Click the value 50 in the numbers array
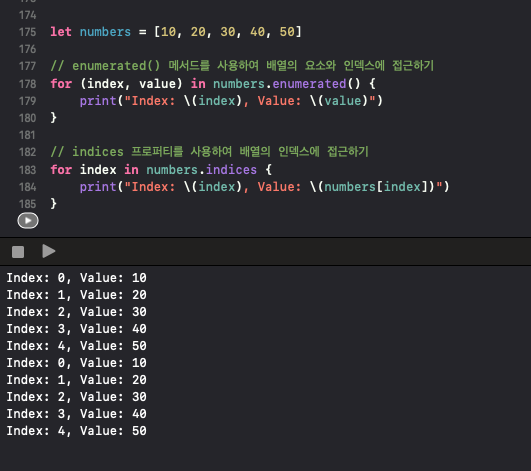Viewport: 531px width, 471px height. [287, 32]
